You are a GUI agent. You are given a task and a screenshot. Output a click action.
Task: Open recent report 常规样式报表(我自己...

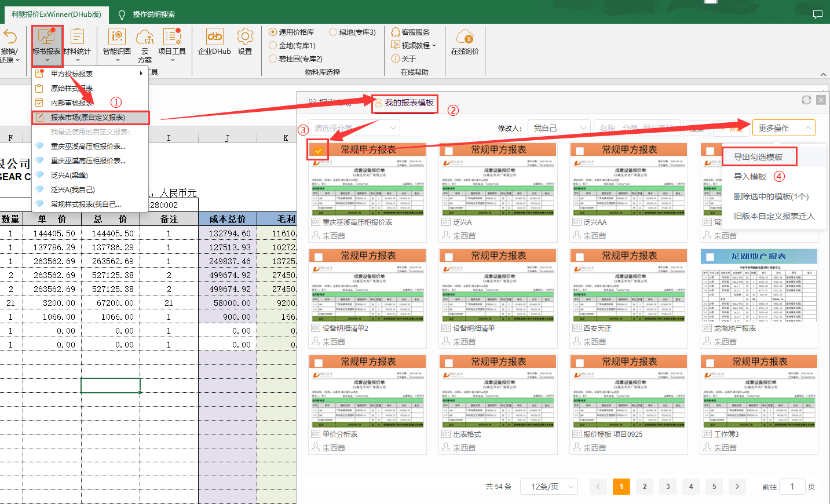pos(86,204)
